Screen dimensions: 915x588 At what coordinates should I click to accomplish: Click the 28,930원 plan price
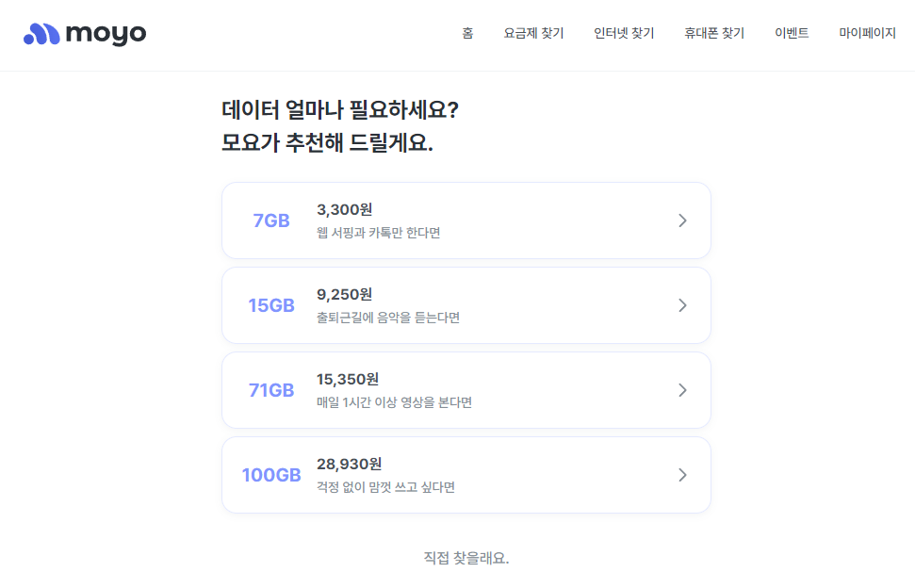[x=348, y=464]
